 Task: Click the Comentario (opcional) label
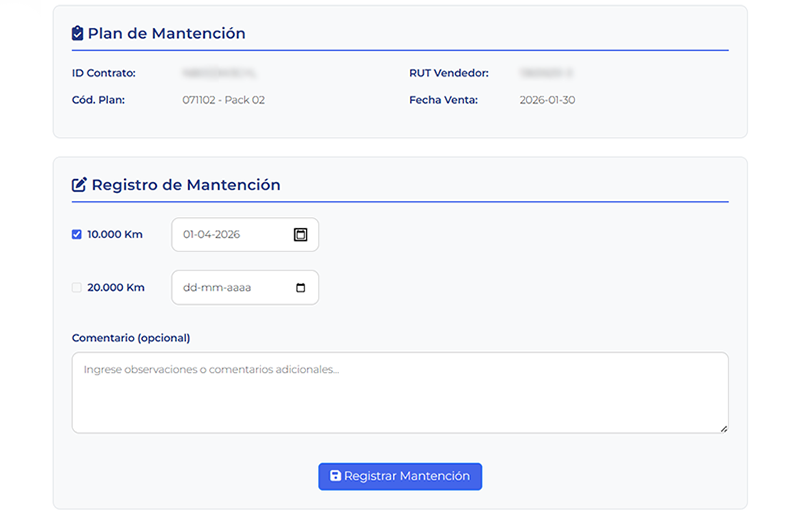131,338
